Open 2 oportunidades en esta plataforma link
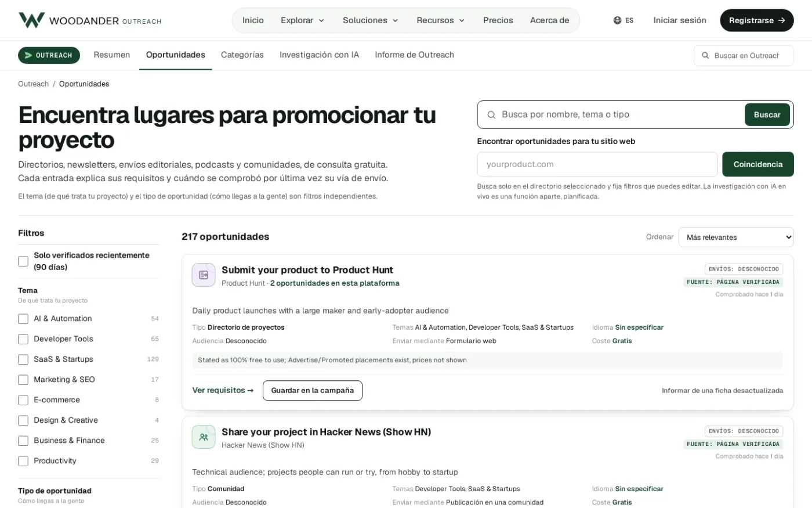The height and width of the screenshot is (508, 812). 335,283
